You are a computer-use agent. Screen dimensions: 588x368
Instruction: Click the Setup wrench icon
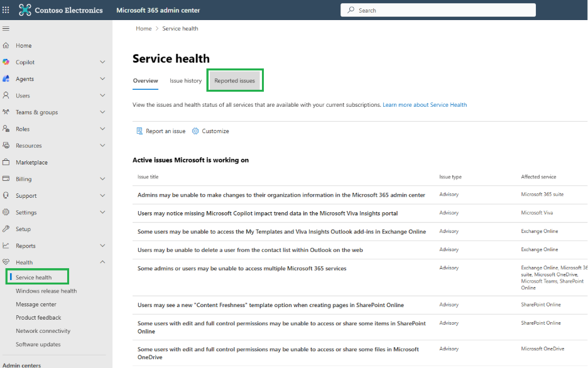(x=6, y=229)
